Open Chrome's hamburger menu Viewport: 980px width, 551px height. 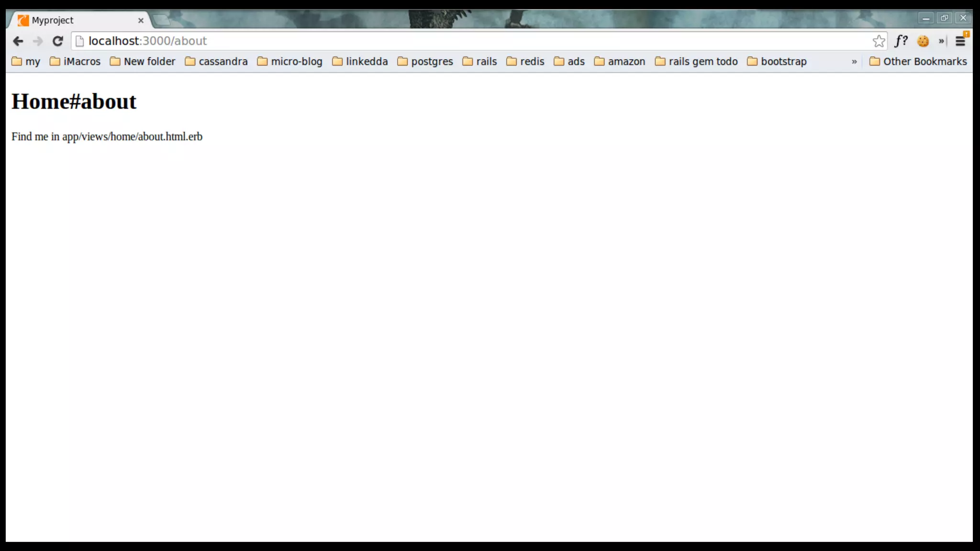tap(960, 41)
